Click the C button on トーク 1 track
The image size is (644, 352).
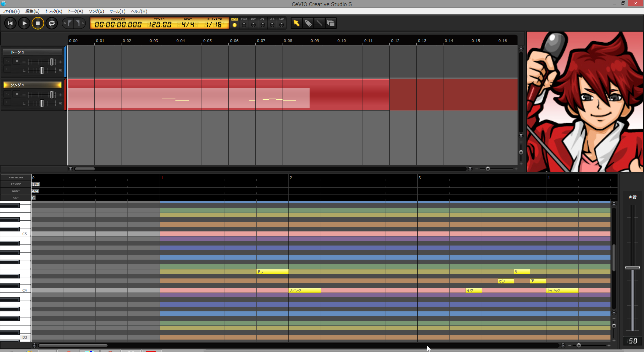click(x=7, y=69)
